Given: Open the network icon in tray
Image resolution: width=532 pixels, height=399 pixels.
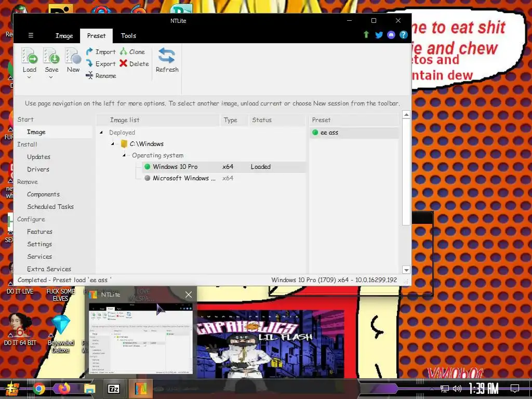Looking at the screenshot, I should [x=444, y=389].
